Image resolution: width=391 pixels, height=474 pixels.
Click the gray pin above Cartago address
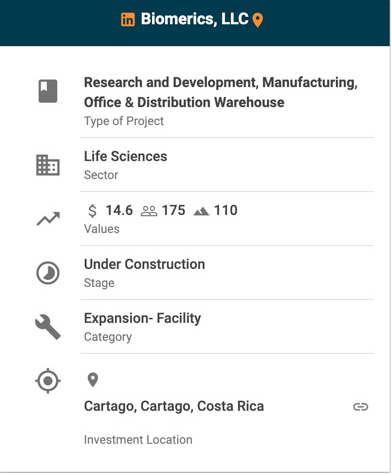[x=93, y=380]
